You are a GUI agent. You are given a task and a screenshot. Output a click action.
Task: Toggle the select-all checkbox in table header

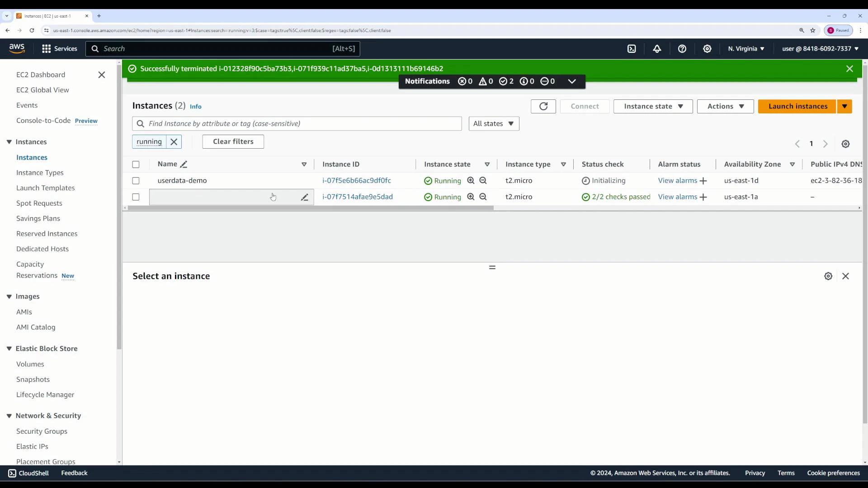[x=136, y=164]
